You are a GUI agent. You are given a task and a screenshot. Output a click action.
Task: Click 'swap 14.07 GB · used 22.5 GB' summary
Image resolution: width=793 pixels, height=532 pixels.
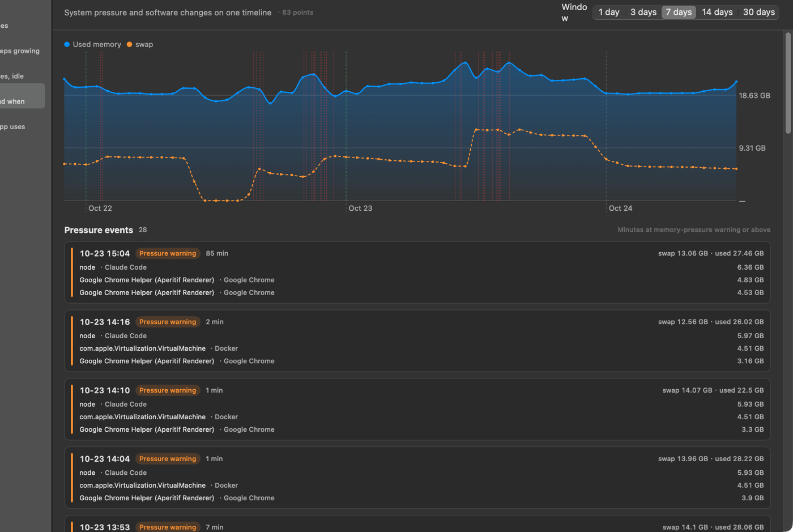tap(713, 390)
